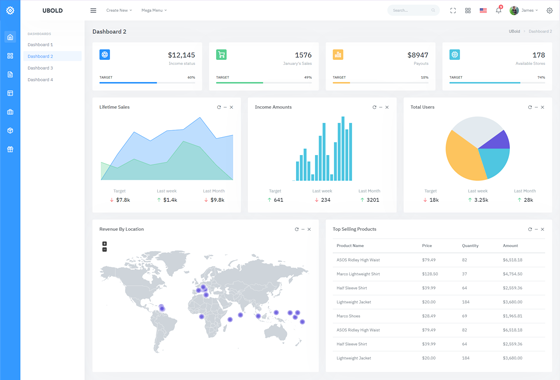Viewport: 560px width, 380px height.
Task: Close the Income Amounts card
Action: click(387, 107)
